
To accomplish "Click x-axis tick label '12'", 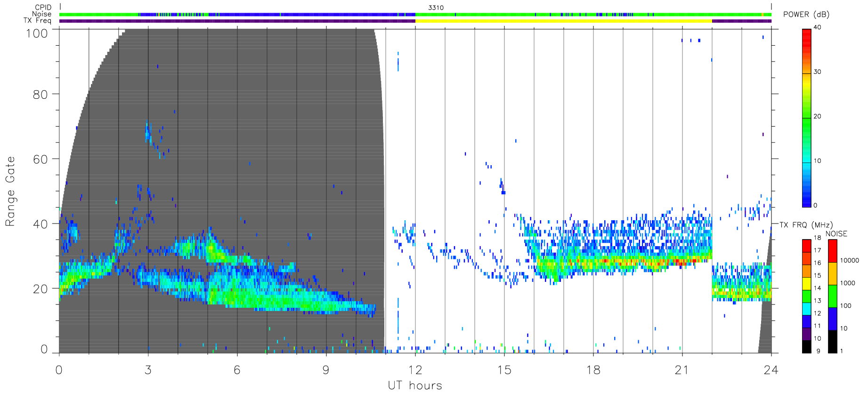I will (x=415, y=370).
